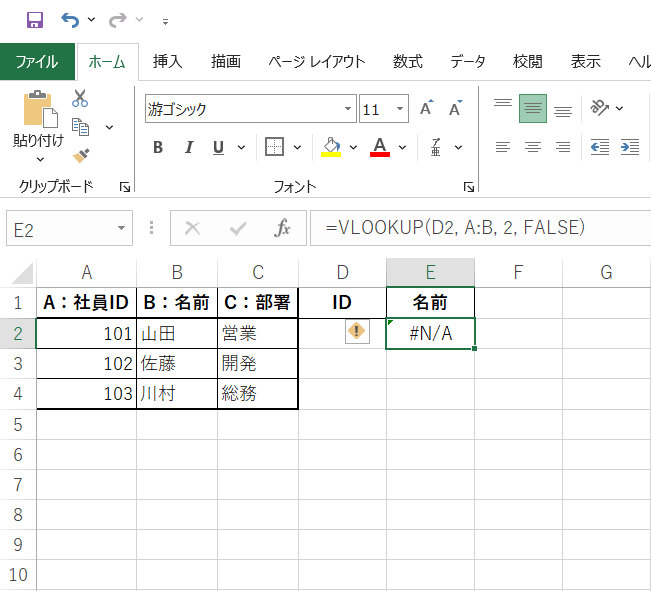Click the error warning icon in D2
Viewport: 651px width, 591px height.
tap(357, 333)
